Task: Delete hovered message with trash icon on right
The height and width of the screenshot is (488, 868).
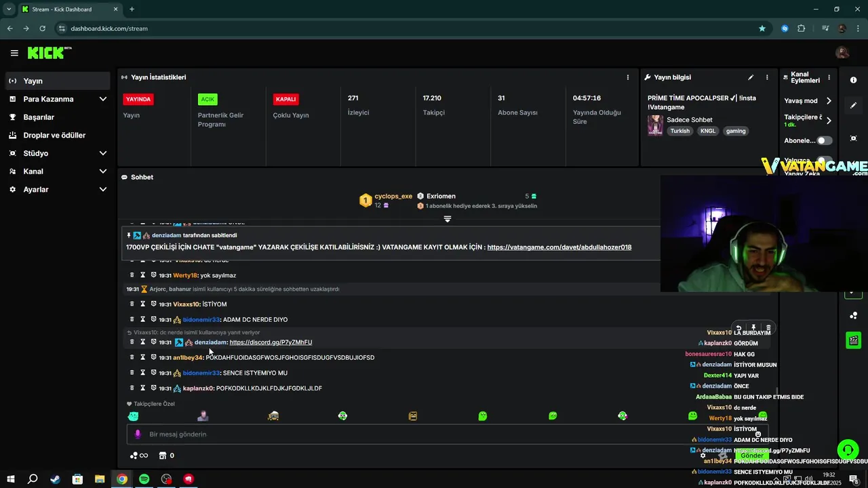Action: (768, 328)
